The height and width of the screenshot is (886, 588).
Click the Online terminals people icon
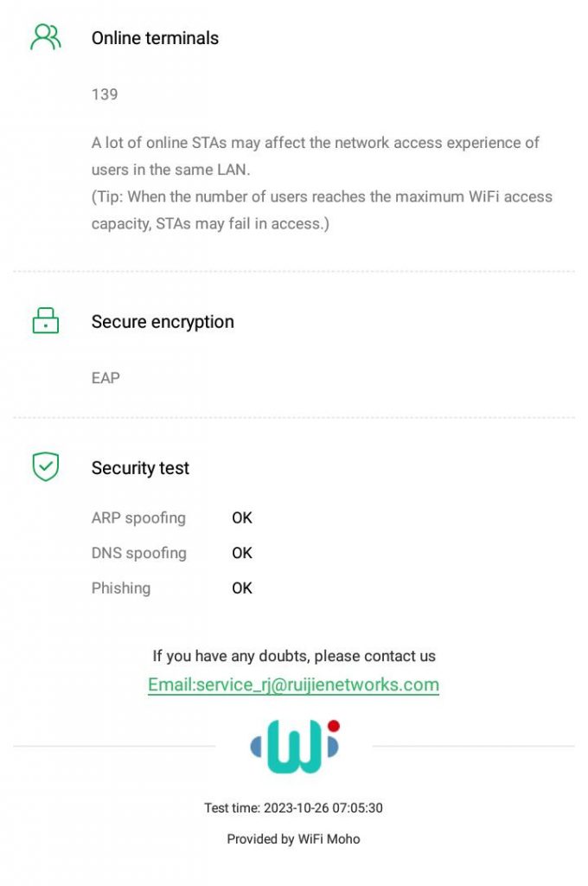point(46,37)
